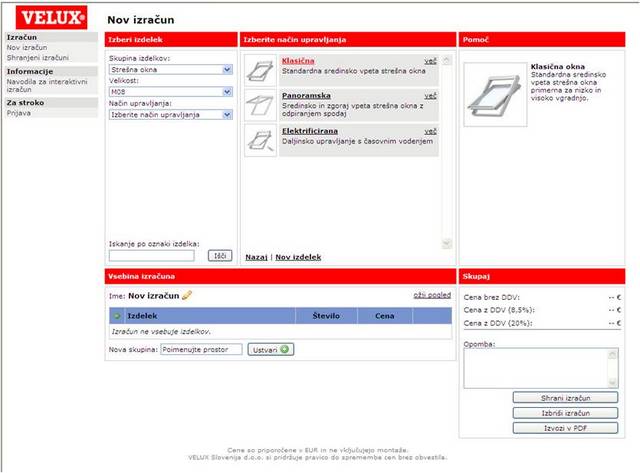The image size is (640, 473).
Task: Open the Velikost dropdown
Action: click(171, 92)
